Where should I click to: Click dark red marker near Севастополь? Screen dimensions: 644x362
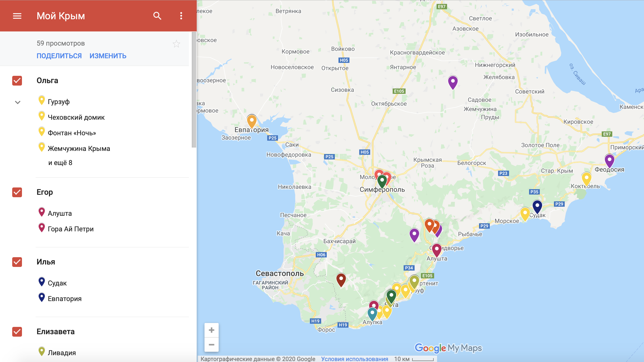[x=341, y=279]
